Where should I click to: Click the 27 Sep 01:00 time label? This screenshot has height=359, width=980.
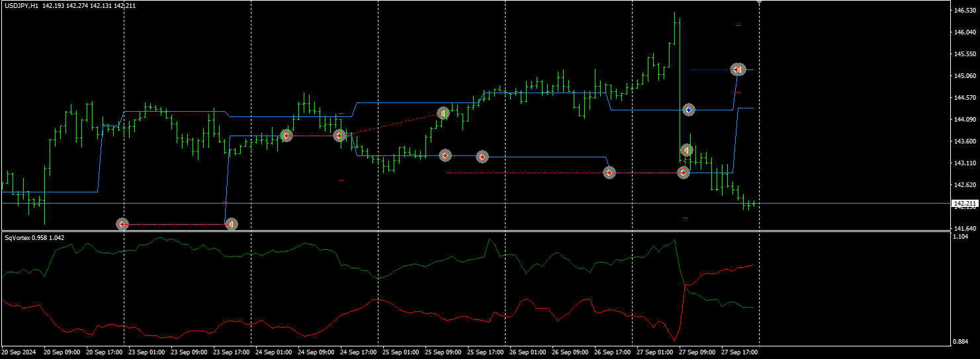[x=654, y=352]
